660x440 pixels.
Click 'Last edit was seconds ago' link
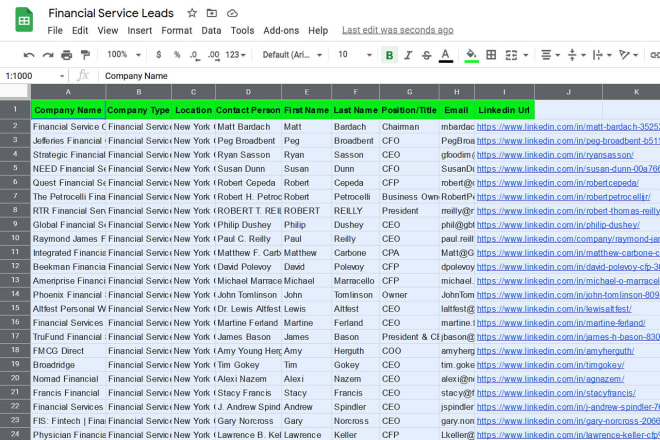click(x=397, y=30)
